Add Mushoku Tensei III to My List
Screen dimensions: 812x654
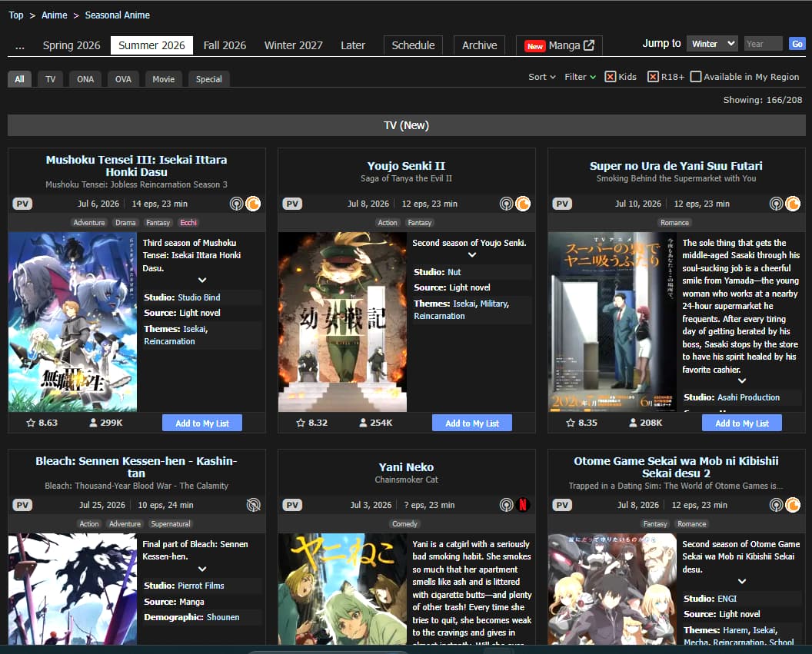(202, 423)
